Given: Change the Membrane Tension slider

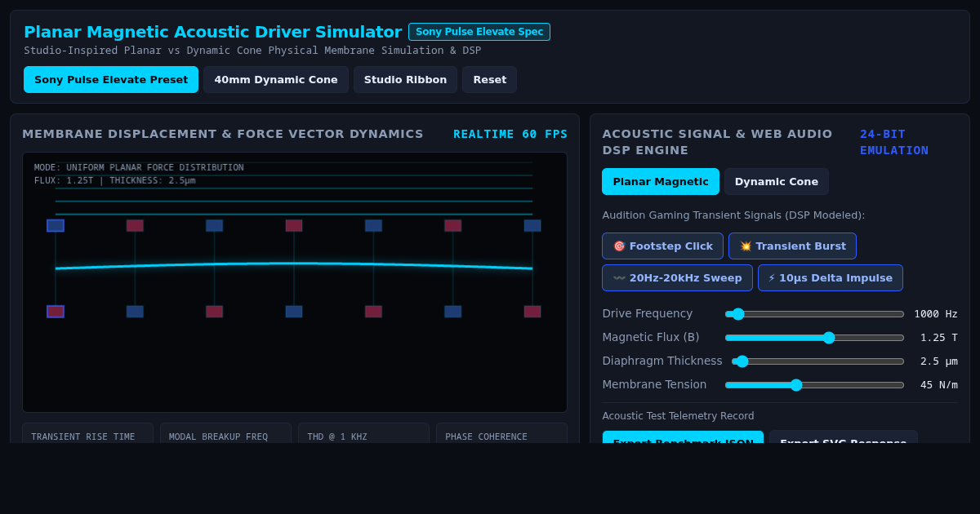Looking at the screenshot, I should tap(814, 385).
